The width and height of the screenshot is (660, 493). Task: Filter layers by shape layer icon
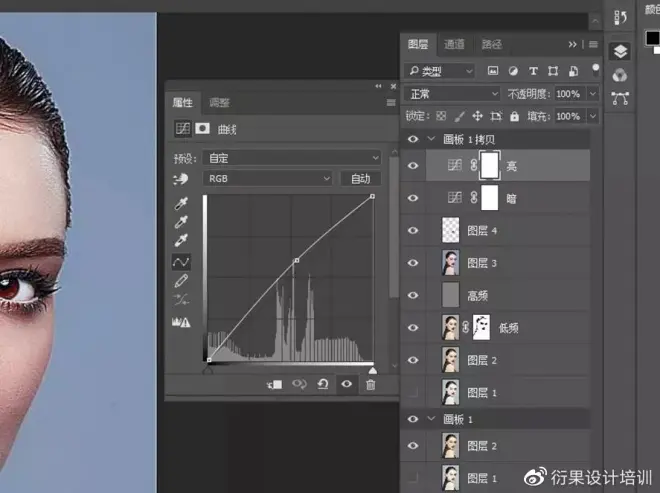point(553,71)
